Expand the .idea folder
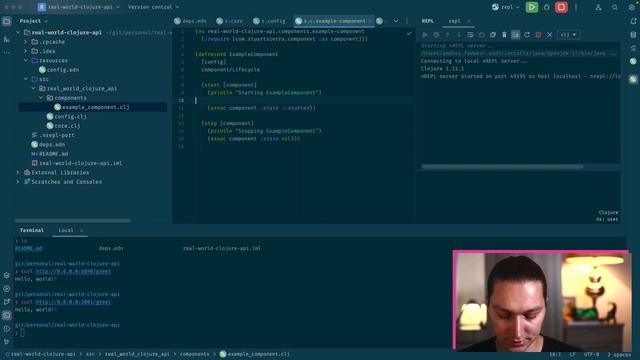The width and height of the screenshot is (640, 360). [x=26, y=51]
